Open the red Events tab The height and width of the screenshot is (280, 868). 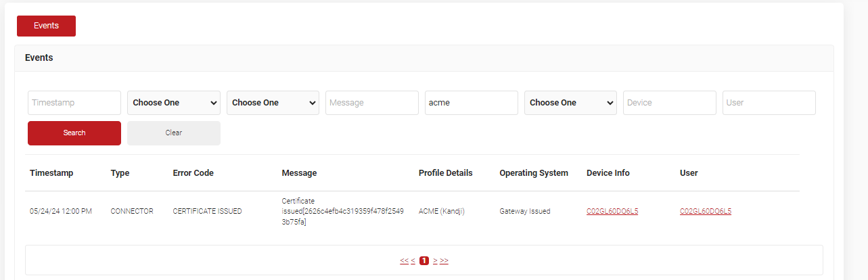click(x=46, y=26)
